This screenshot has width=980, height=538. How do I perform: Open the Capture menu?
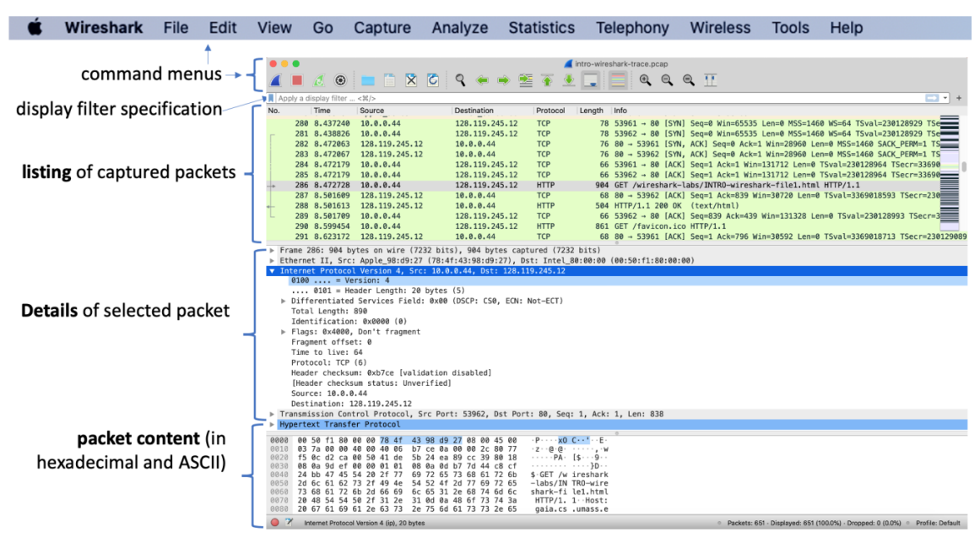[x=382, y=28]
